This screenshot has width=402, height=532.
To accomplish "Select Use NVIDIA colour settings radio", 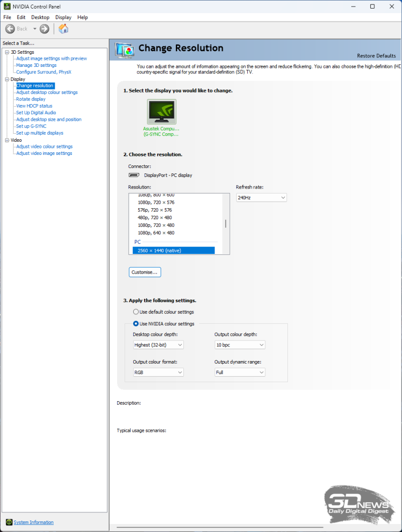I will 136,324.
